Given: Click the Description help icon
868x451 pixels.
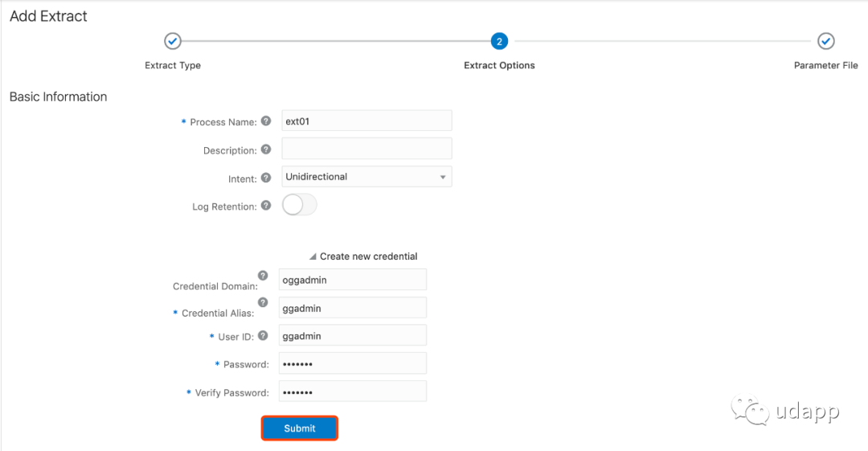Looking at the screenshot, I should (266, 150).
